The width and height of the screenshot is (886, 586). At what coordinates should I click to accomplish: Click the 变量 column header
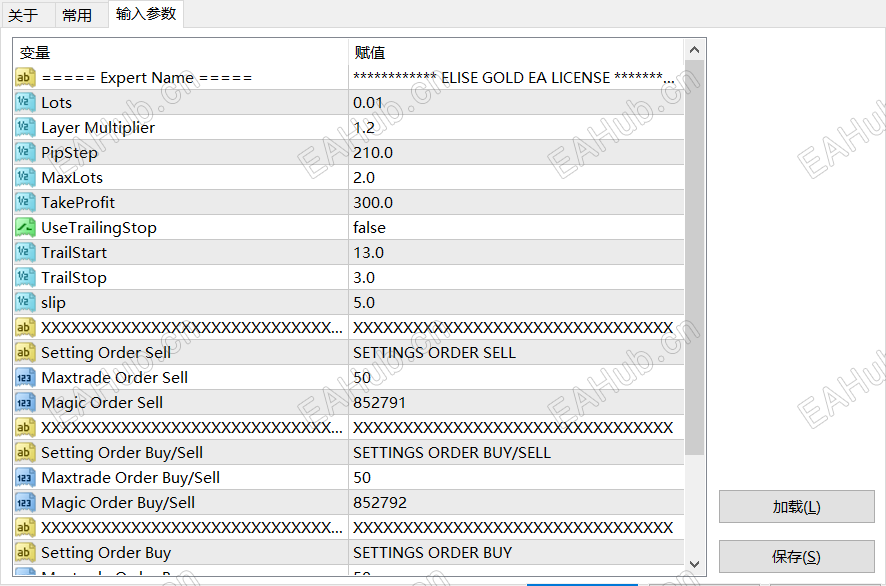(181, 53)
